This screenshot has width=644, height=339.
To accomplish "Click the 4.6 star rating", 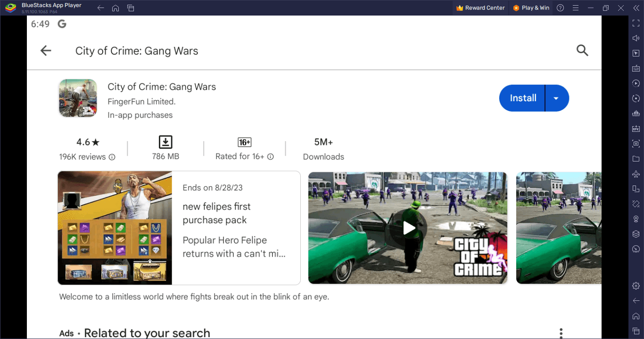I will [x=88, y=142].
